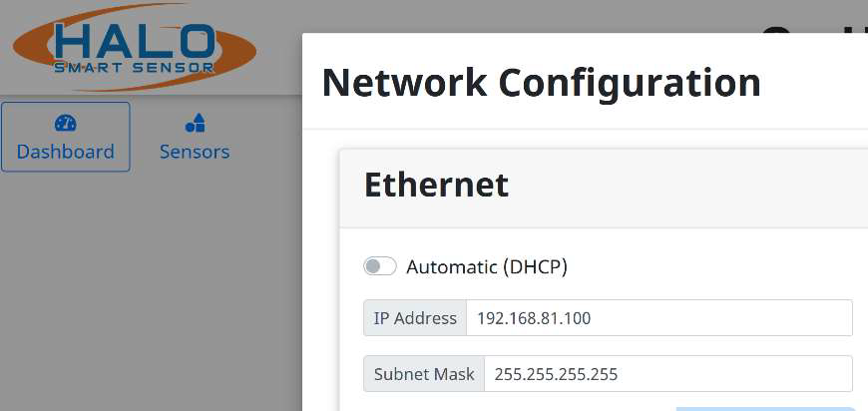Click the IP Address field label
Screen dimensions: 868x411
pos(415,318)
